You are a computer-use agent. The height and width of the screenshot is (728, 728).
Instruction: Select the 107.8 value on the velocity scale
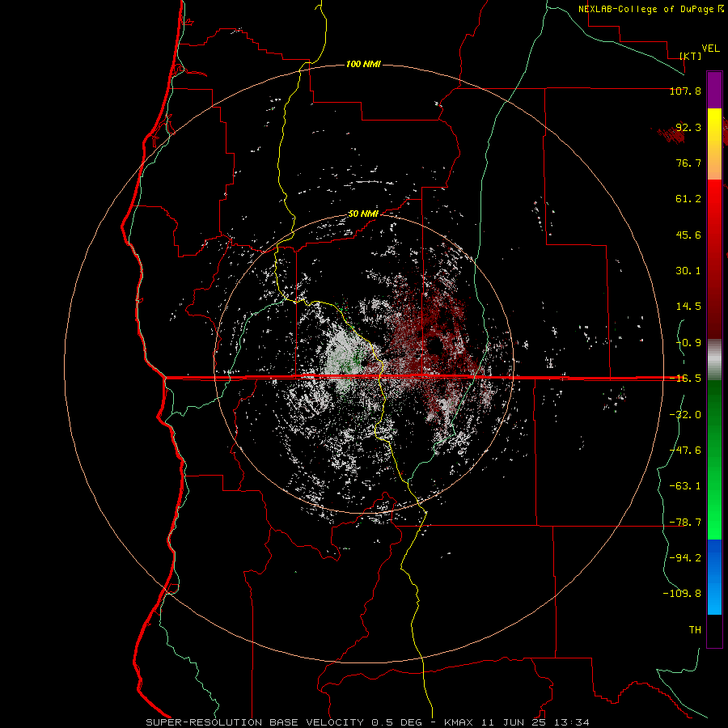point(685,91)
